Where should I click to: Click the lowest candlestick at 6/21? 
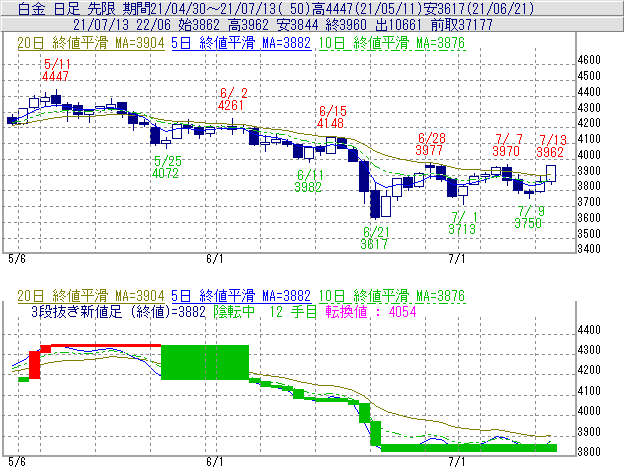[375, 204]
